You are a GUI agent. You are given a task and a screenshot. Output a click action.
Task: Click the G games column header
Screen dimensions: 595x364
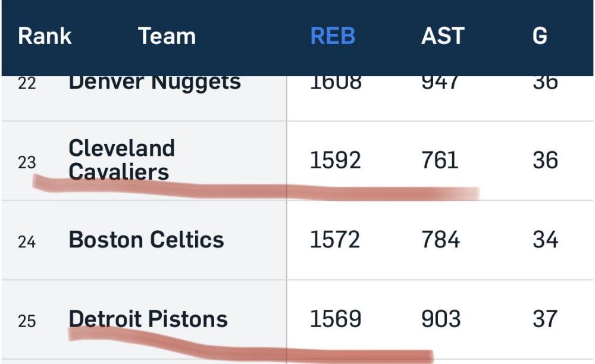click(540, 36)
